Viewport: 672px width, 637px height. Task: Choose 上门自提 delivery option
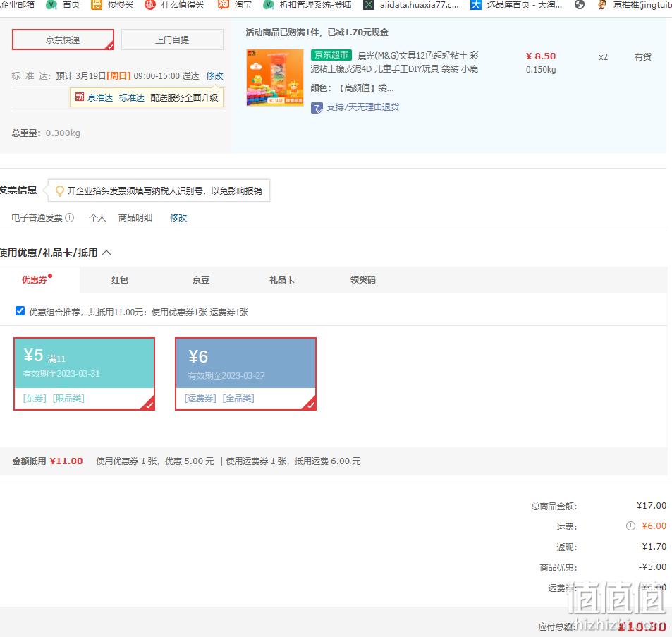[x=172, y=40]
